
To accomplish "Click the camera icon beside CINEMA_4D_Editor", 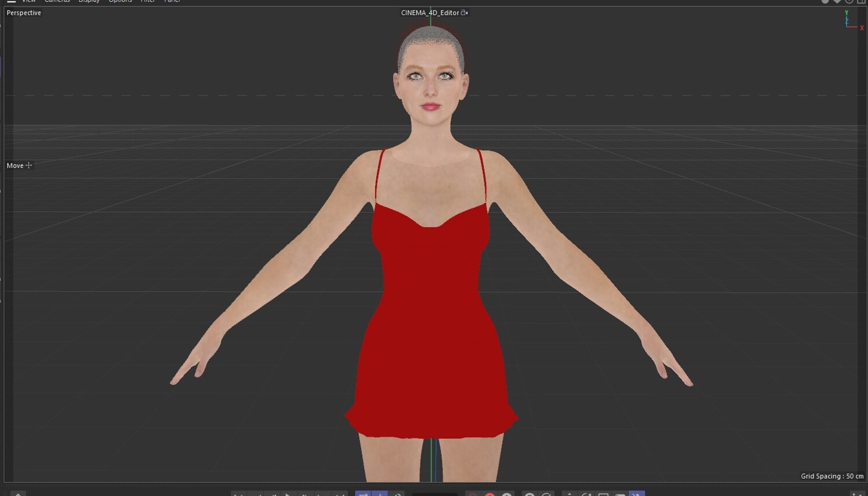I will point(464,13).
